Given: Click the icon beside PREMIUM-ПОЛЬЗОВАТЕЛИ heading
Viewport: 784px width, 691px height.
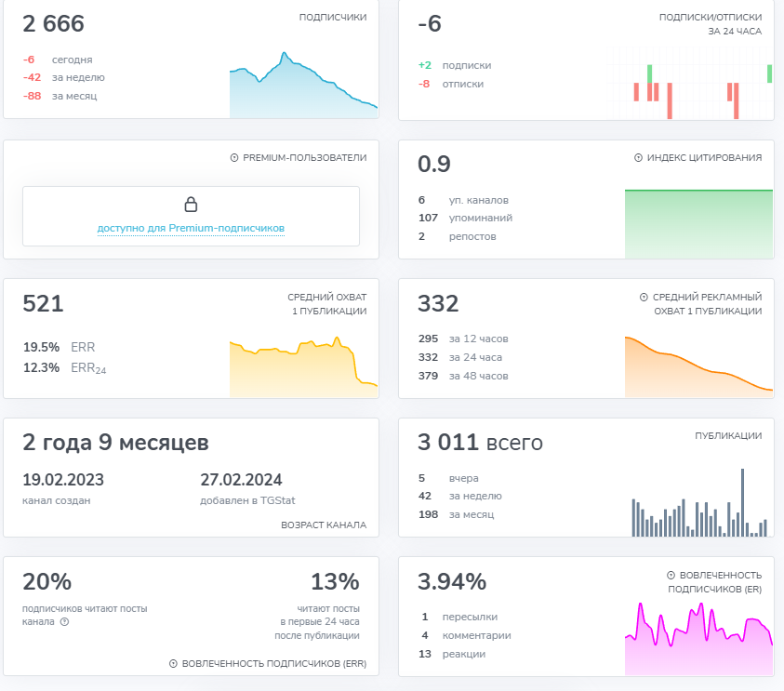Looking at the screenshot, I should (234, 158).
